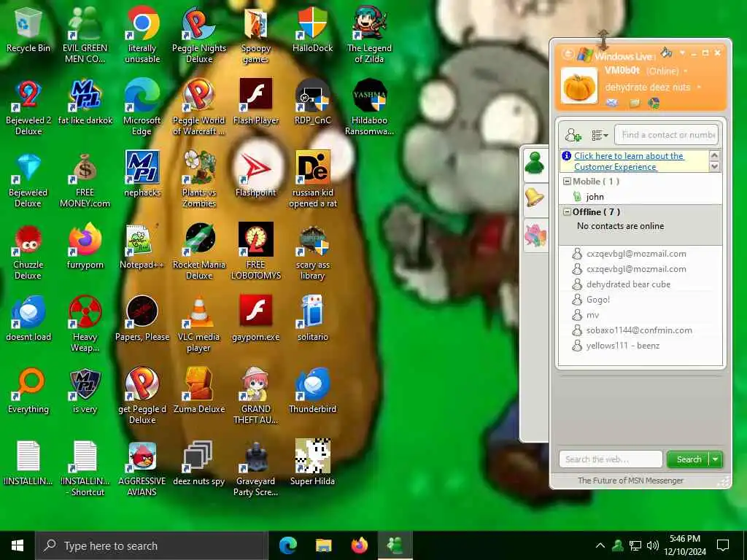Select the bell alerts tab in side panel

[x=536, y=198]
